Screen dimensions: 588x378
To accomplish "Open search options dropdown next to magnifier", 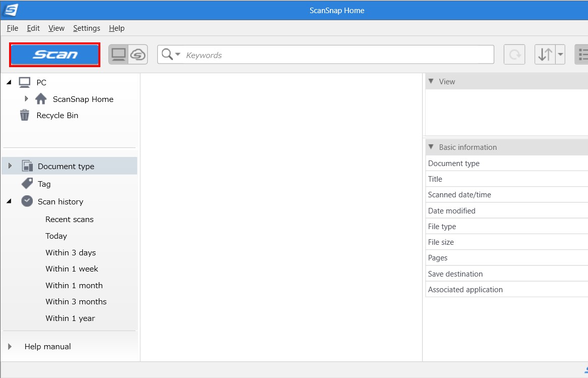I will click(x=178, y=55).
